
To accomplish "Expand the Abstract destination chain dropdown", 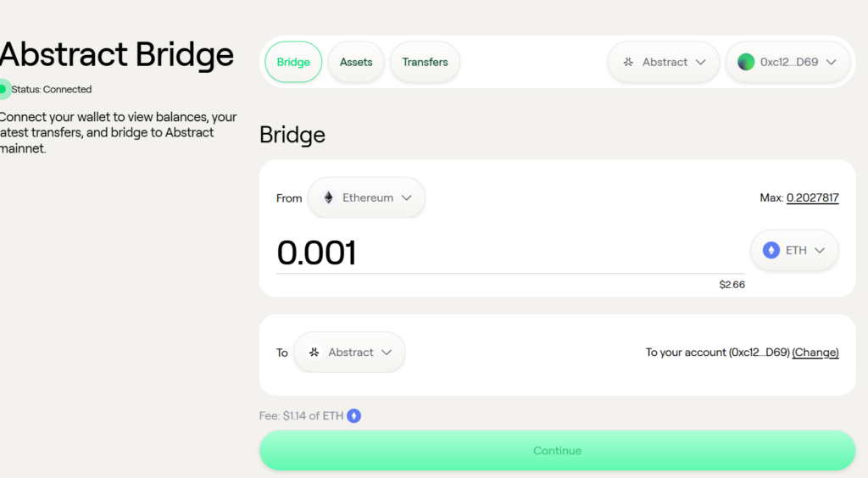I will point(349,353).
